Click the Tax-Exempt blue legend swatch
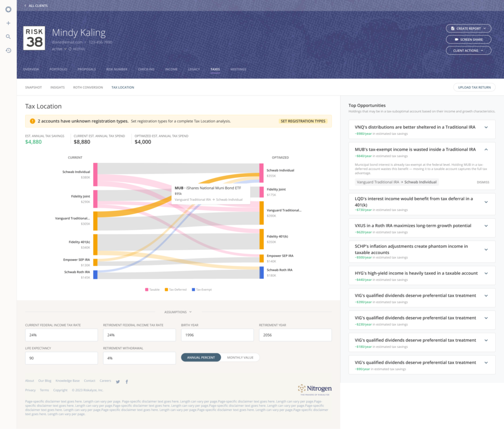 (x=193, y=290)
